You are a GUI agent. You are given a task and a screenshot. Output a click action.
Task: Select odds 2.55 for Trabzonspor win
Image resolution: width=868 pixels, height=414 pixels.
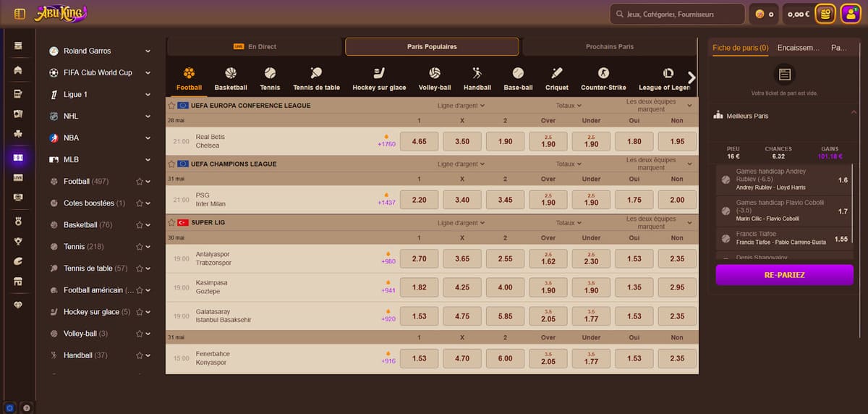(x=505, y=258)
